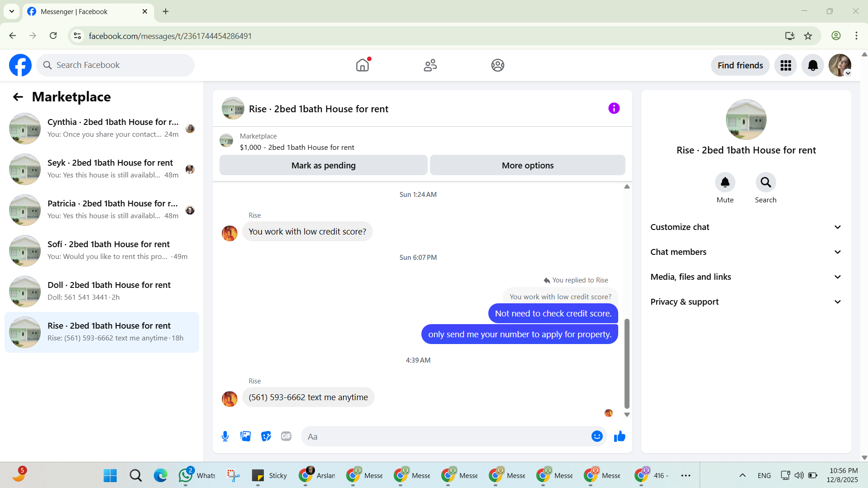Open Chrome menu three dots
Viewport: 868px width, 488px height.
click(x=856, y=36)
